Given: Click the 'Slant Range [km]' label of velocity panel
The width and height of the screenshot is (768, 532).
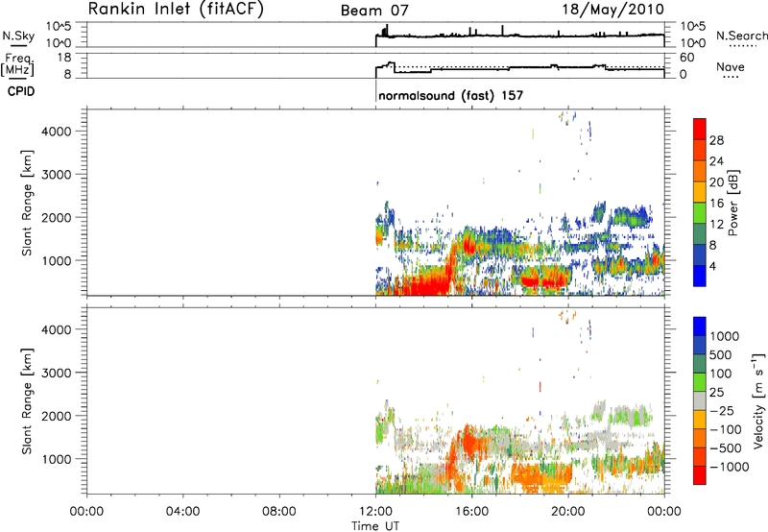Looking at the screenshot, I should (27, 401).
